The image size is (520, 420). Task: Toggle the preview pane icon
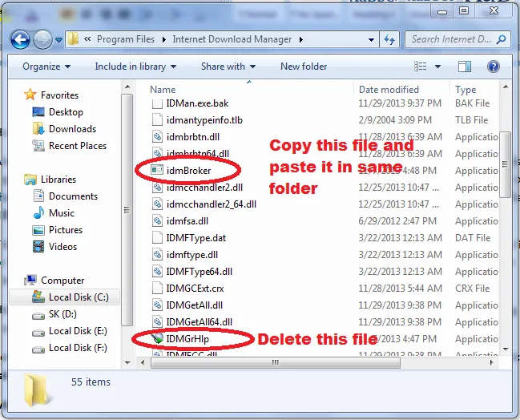465,67
